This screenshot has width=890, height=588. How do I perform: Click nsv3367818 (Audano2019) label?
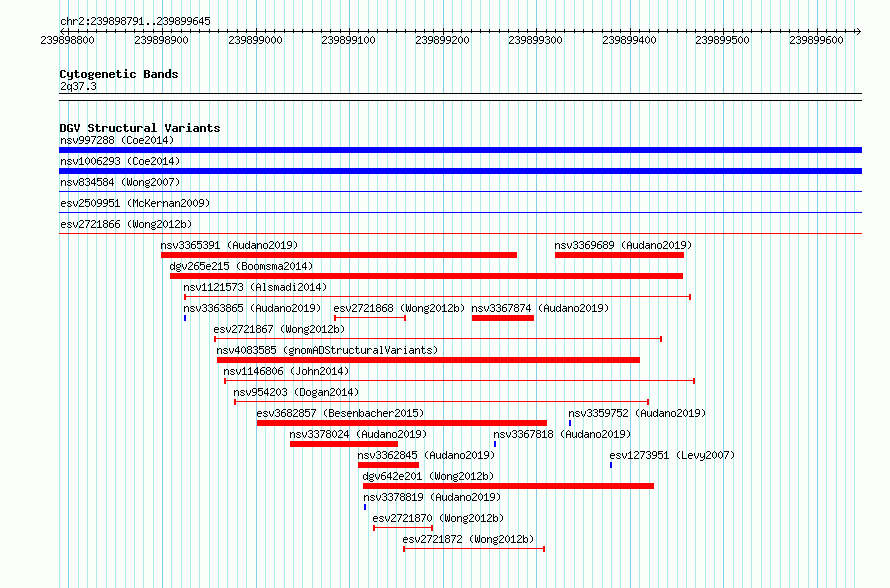pos(562,434)
